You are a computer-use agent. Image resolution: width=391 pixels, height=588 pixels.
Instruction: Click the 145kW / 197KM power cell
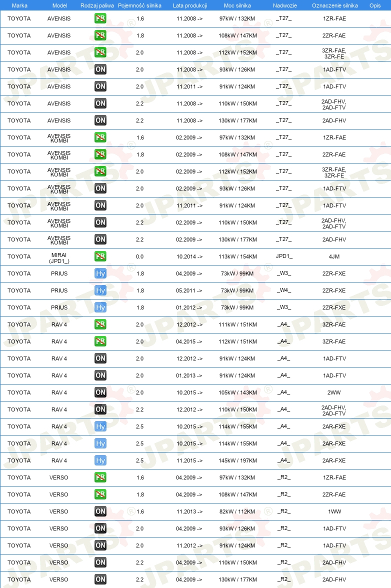point(237,460)
